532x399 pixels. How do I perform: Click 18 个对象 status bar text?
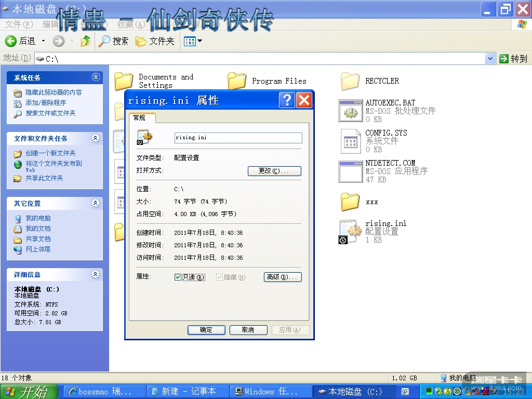pyautogui.click(x=17, y=378)
